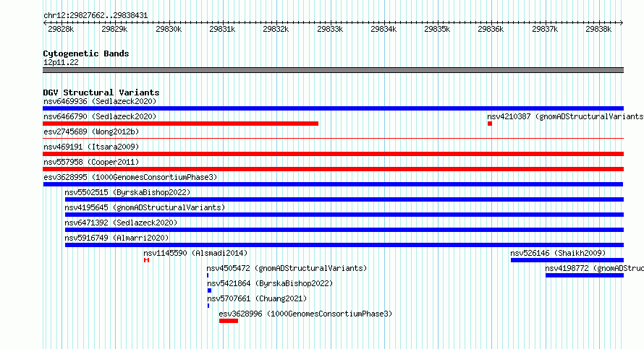
Task: Click the nsv6469936 (Sedlazeck2020) variant label
Action: coord(100,101)
